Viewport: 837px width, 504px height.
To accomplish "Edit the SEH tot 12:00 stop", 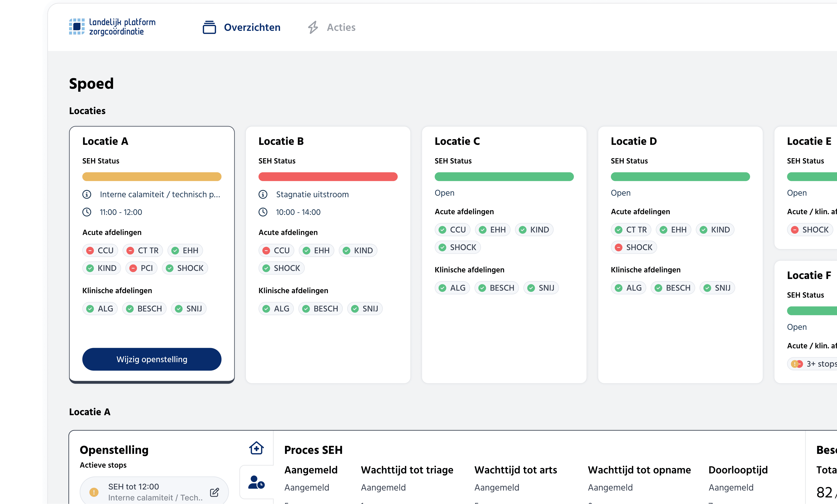I will click(214, 492).
